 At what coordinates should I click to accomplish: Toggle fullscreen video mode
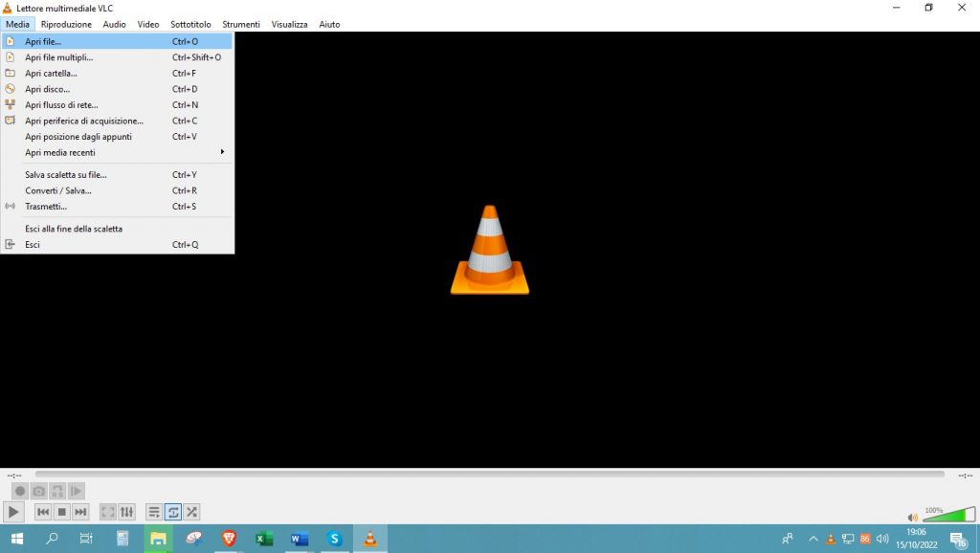108,512
